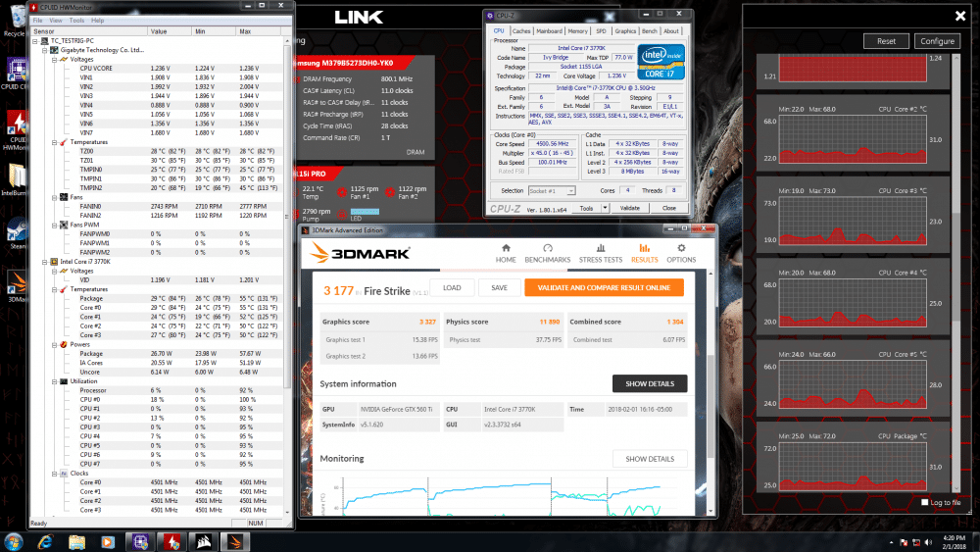The image size is (980, 552).
Task: Collapse Gigabyte Temperatures tree section
Action: [x=54, y=142]
